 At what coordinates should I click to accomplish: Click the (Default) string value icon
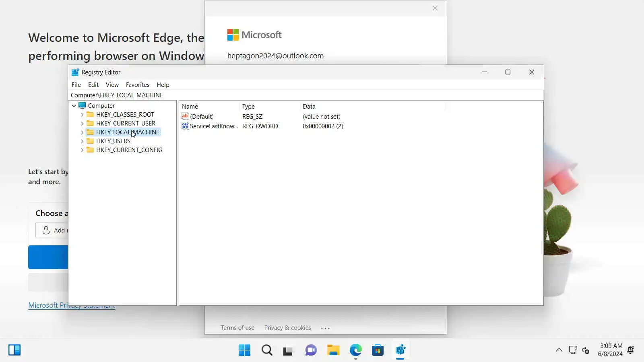click(185, 116)
